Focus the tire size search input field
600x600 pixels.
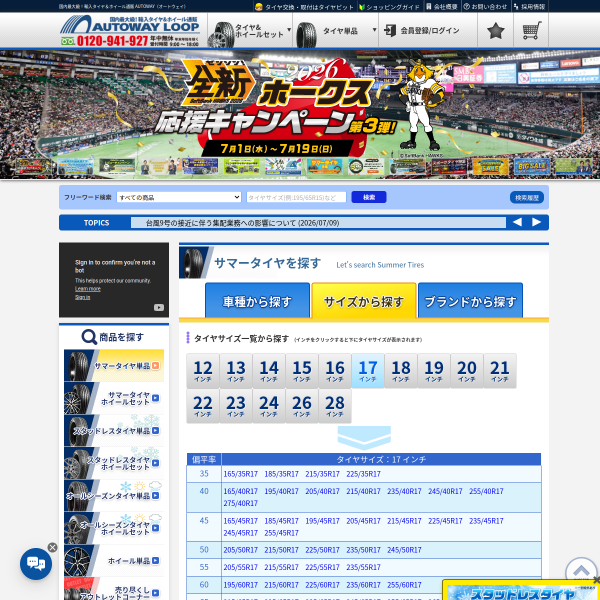[296, 197]
